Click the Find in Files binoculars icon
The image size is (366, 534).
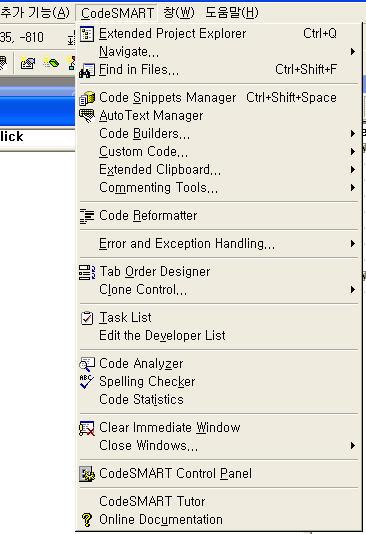[x=87, y=70]
